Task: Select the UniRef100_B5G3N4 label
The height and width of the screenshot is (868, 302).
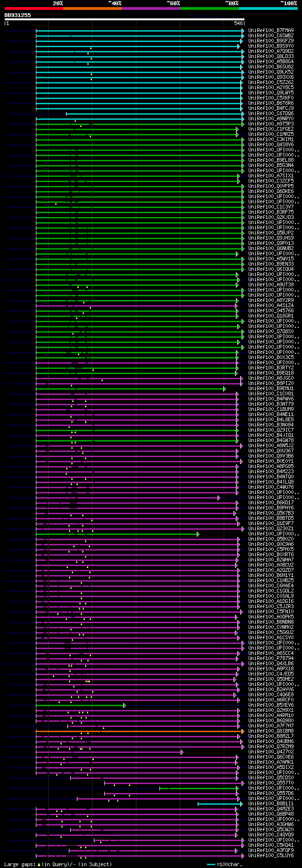Action: pyautogui.click(x=271, y=166)
